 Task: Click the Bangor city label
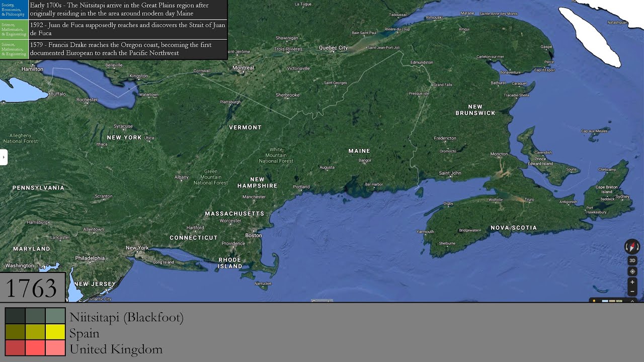pyautogui.click(x=365, y=161)
